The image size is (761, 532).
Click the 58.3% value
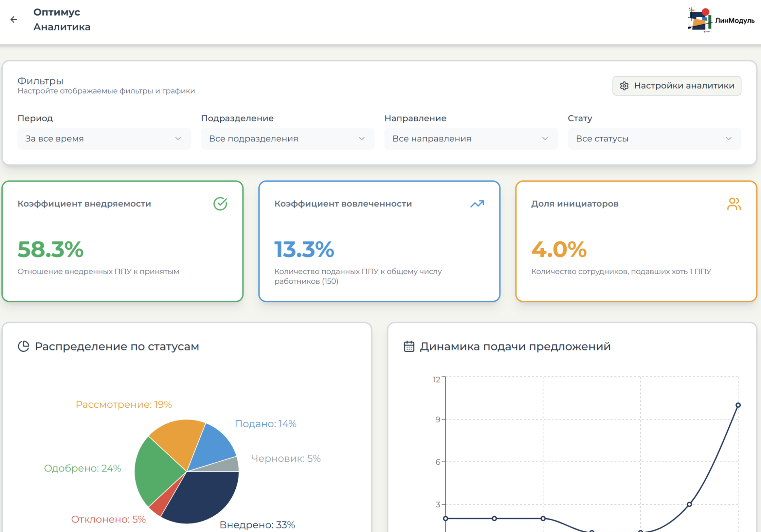[50, 249]
